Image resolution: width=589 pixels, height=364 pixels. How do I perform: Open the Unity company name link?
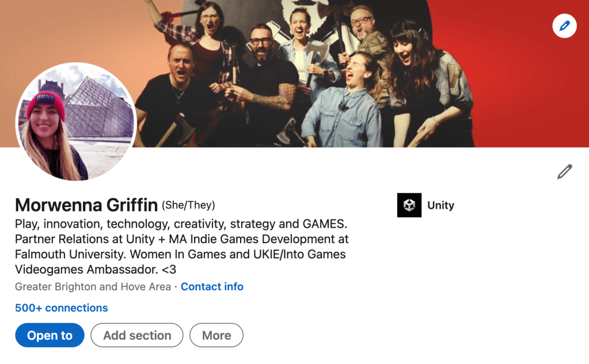click(x=440, y=205)
